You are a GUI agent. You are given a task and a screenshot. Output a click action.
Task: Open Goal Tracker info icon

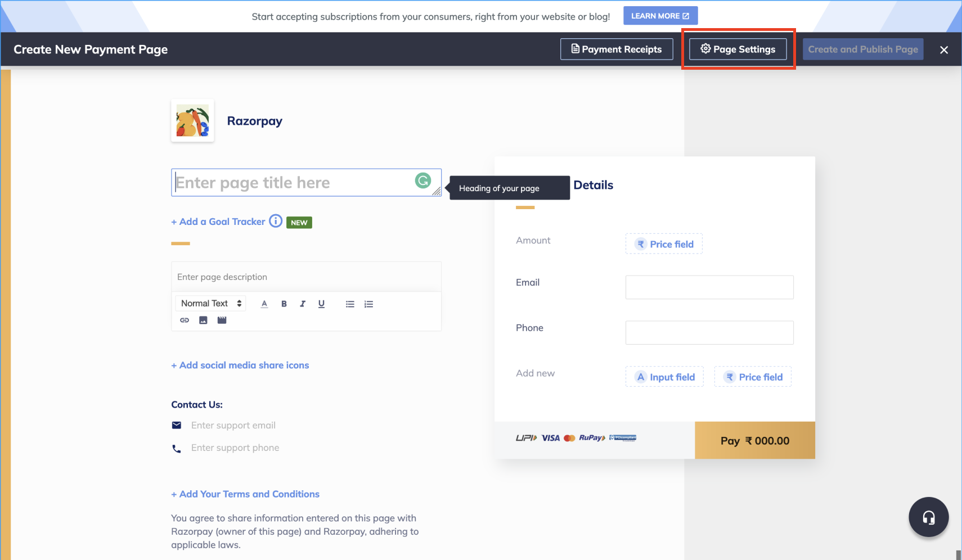[x=276, y=221]
